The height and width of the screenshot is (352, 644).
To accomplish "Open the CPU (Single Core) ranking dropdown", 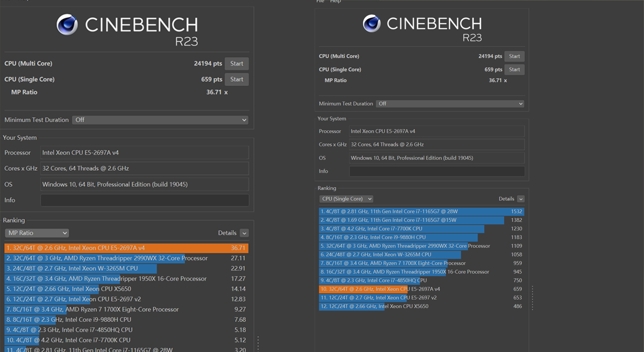I will [x=346, y=199].
